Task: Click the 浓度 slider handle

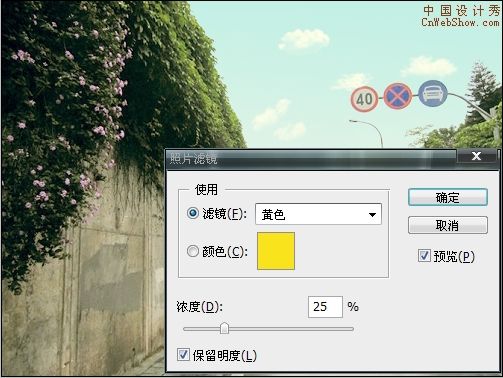Action: [224, 328]
